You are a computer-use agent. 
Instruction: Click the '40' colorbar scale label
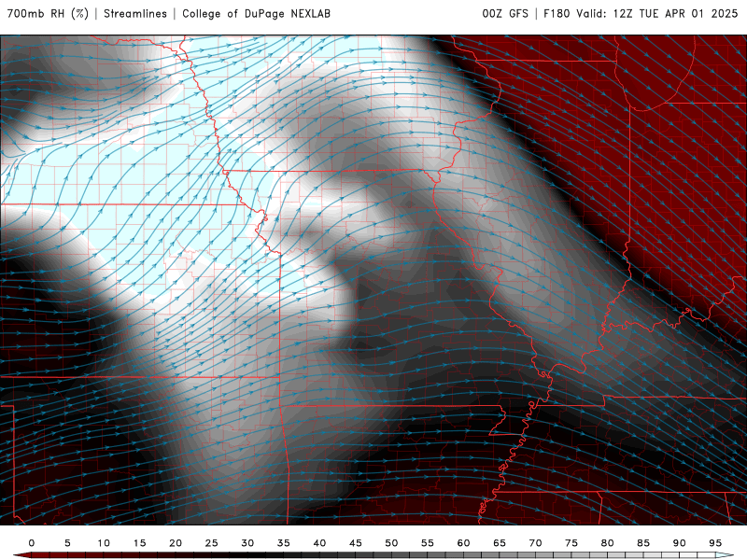tap(319, 543)
